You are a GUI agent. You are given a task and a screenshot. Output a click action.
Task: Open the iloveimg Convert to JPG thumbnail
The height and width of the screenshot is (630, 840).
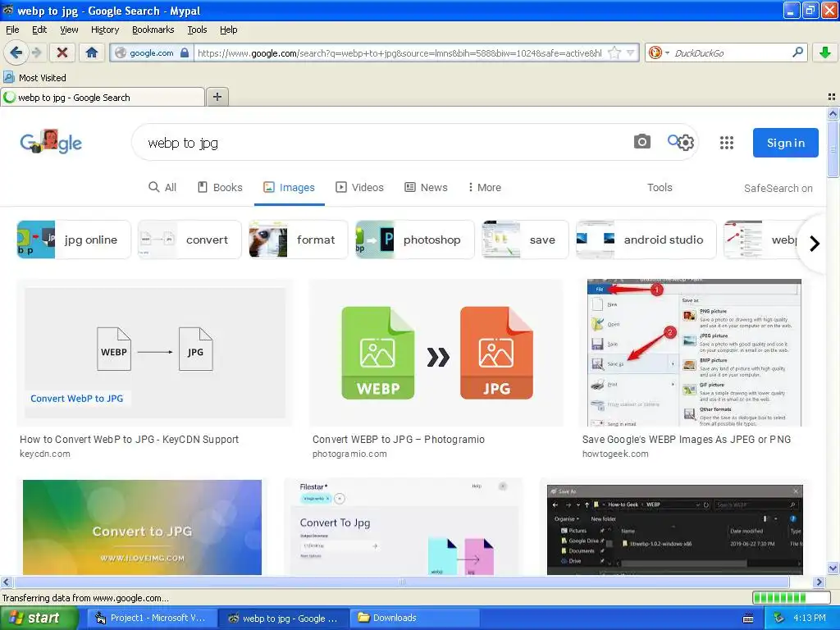point(143,527)
